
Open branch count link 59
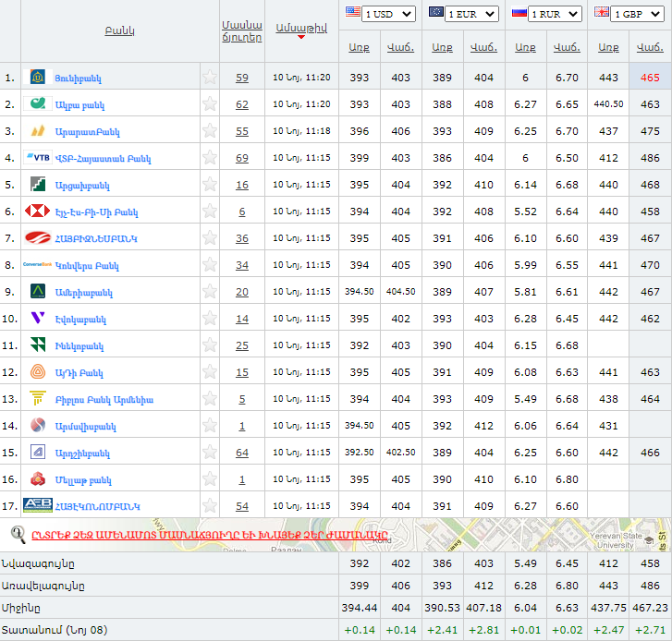pos(242,78)
